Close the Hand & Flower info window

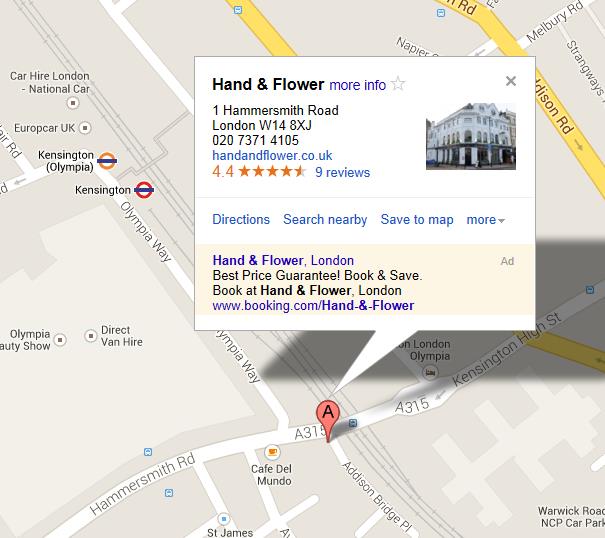(x=511, y=81)
